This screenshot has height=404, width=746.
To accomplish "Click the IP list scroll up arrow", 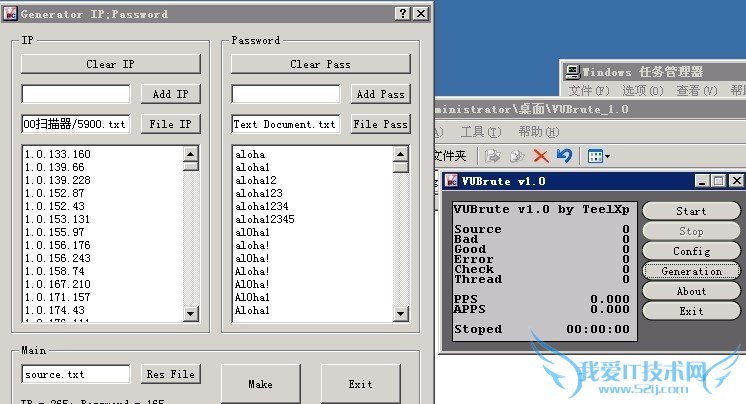I will [x=191, y=154].
